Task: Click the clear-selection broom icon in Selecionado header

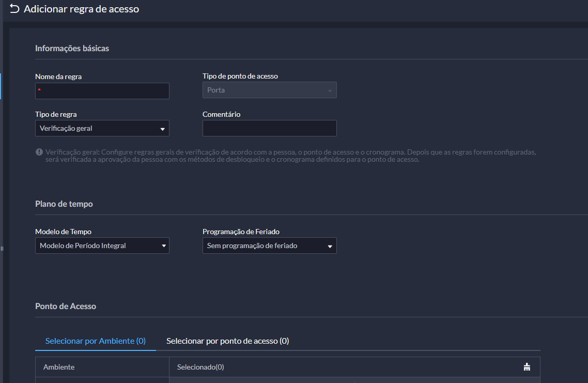Action: coord(527,367)
